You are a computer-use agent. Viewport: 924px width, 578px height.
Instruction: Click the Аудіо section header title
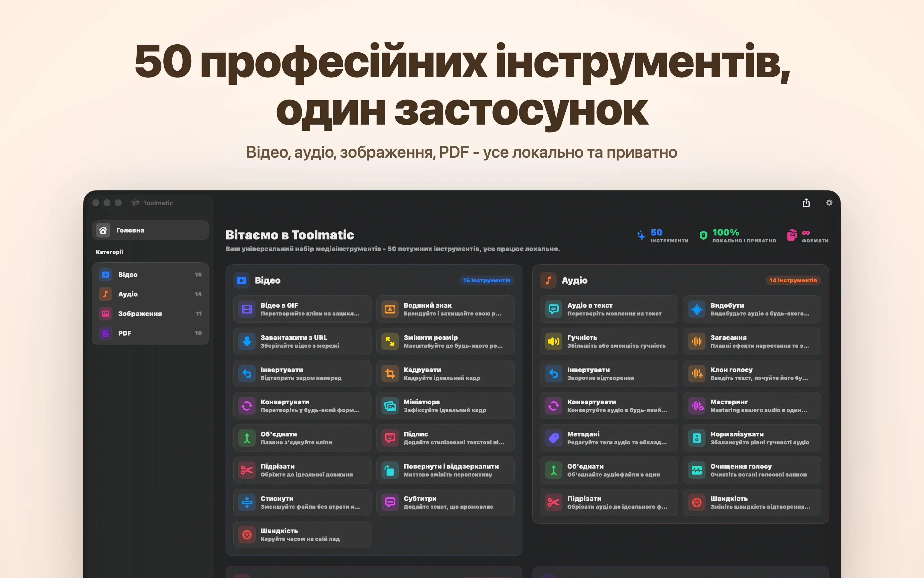pos(574,280)
